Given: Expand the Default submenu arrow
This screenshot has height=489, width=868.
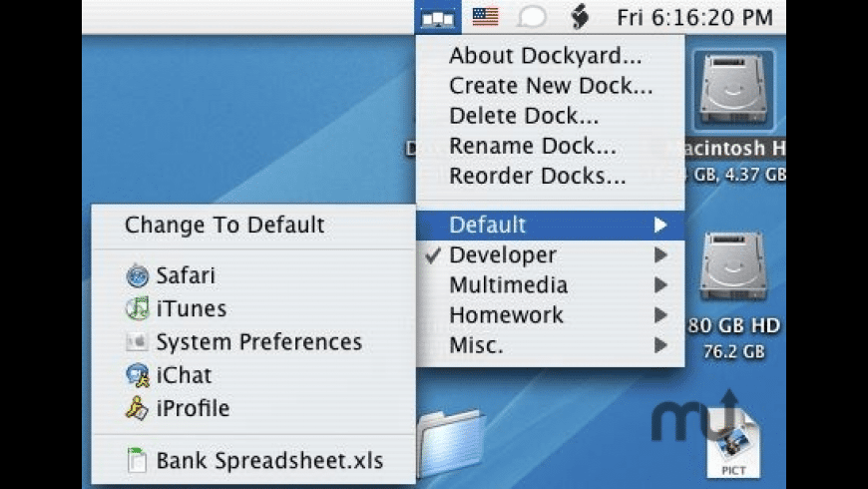Looking at the screenshot, I should click(x=659, y=225).
